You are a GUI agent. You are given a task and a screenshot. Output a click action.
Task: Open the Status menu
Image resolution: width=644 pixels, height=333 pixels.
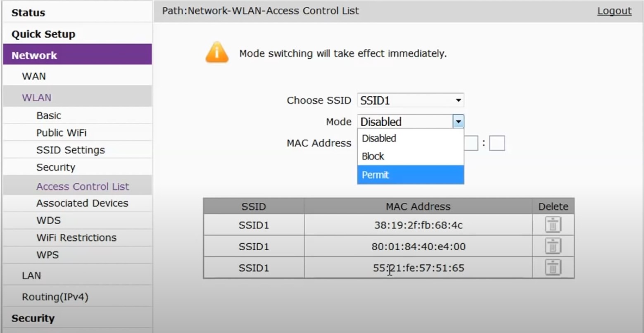pos(28,13)
